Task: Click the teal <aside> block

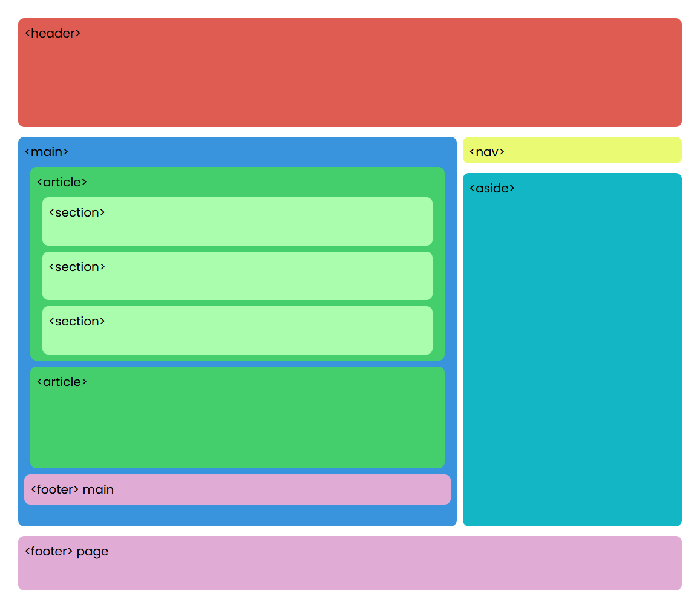Action: pyautogui.click(x=572, y=351)
